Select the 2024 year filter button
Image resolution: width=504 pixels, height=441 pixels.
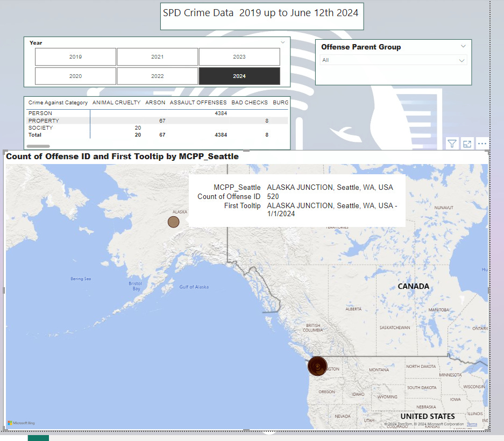(239, 76)
